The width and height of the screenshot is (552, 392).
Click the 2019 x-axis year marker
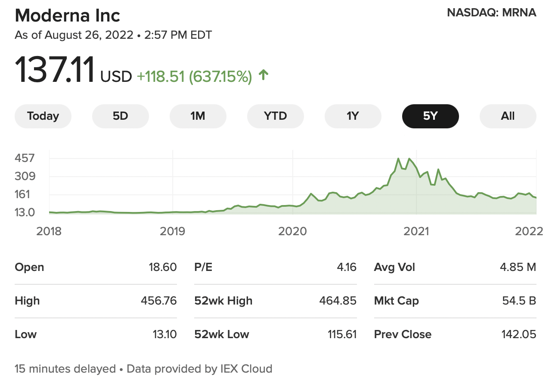coord(173,231)
